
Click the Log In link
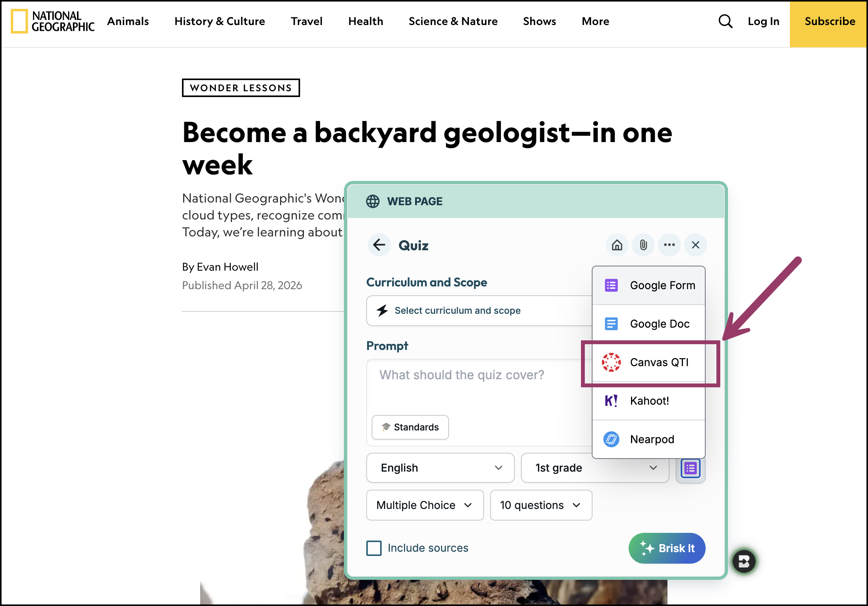click(x=763, y=21)
